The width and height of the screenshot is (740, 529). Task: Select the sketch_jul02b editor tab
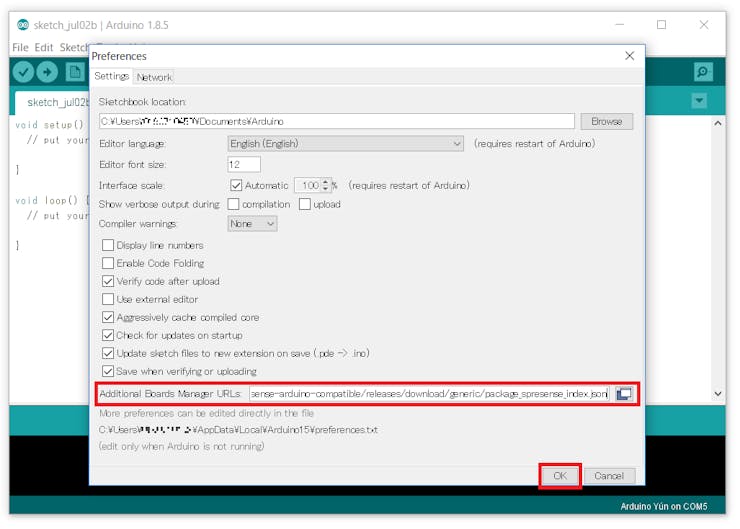point(52,102)
